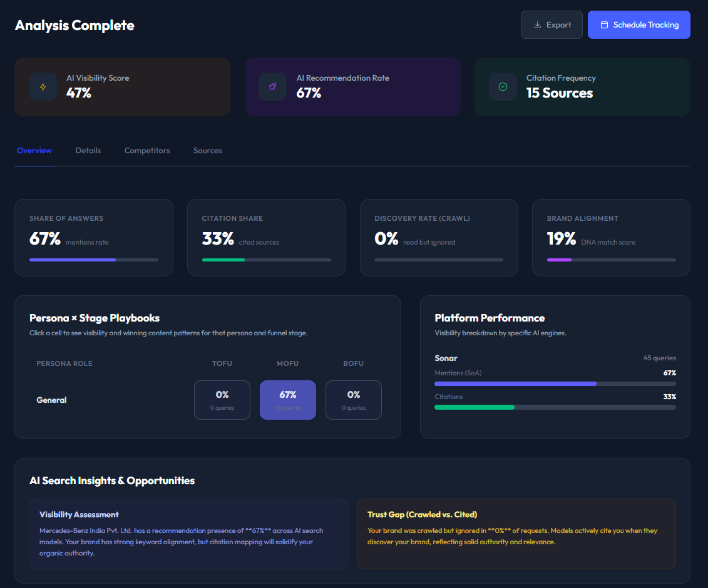708x588 pixels.
Task: Click the Analysis Complete title
Action: pos(74,25)
